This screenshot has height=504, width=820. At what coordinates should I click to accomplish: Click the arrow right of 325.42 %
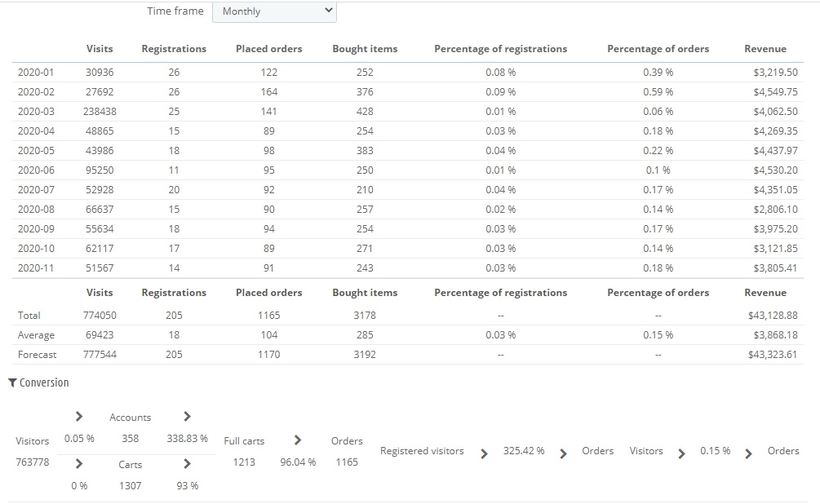(x=563, y=453)
